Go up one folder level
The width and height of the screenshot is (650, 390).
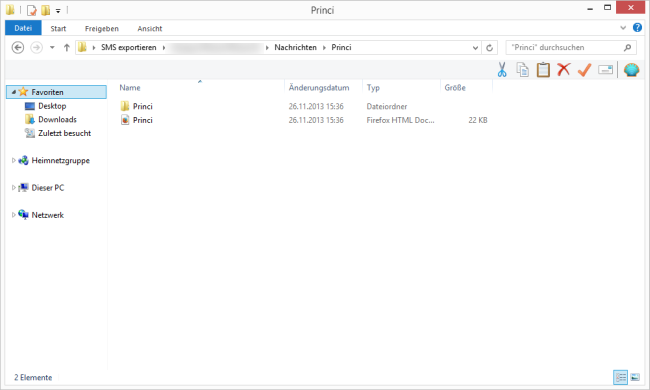tap(66, 48)
